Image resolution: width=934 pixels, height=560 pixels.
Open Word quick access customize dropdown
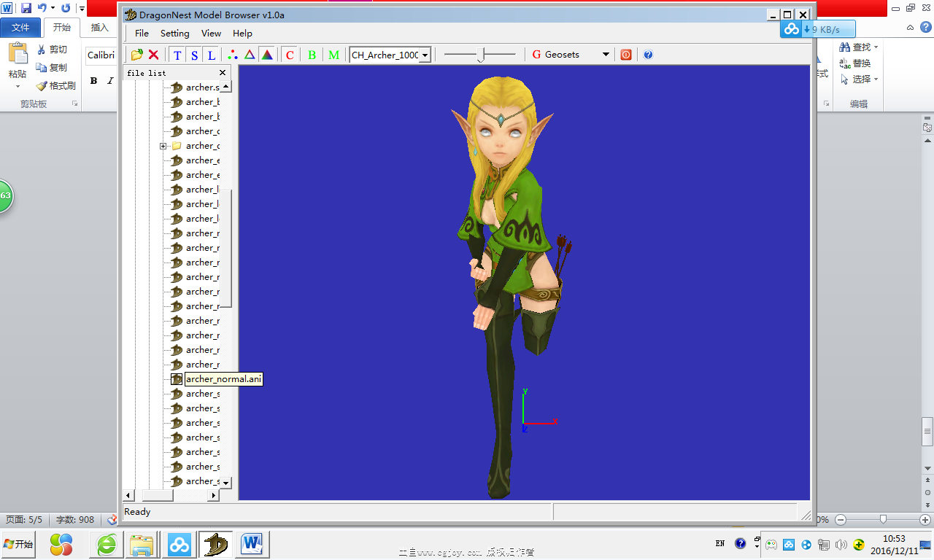pos(81,9)
